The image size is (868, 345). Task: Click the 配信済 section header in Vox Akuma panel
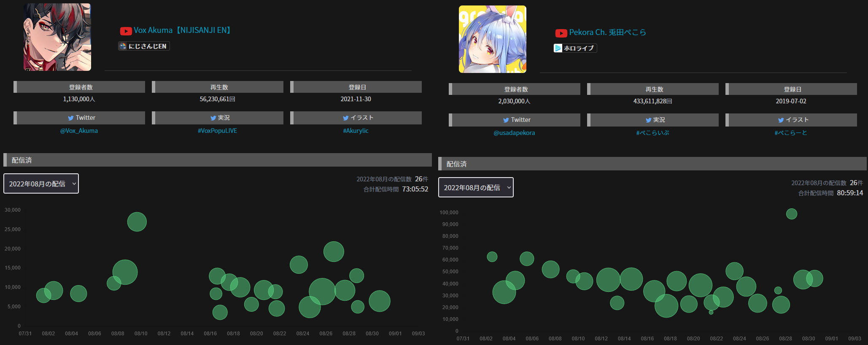(218, 160)
